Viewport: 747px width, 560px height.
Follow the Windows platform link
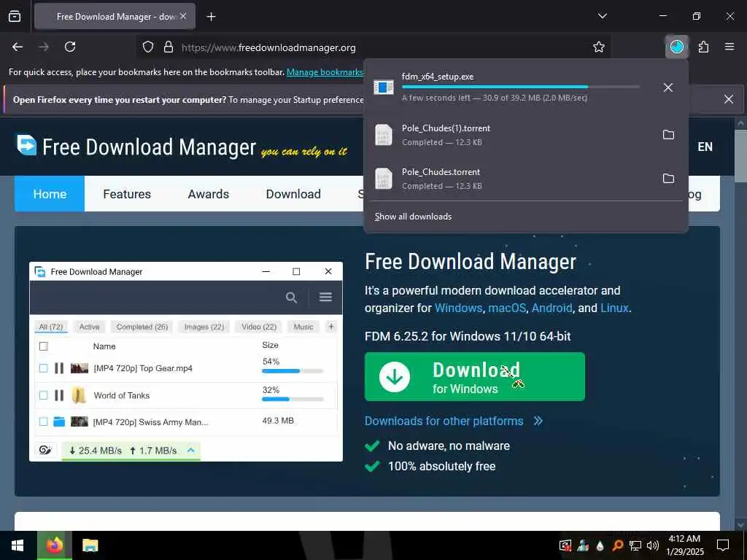point(458,308)
